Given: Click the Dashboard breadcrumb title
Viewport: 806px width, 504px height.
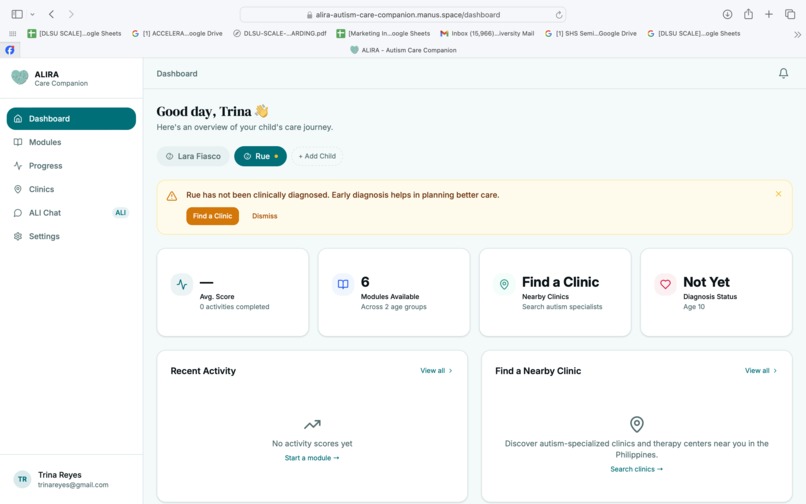Looking at the screenshot, I should click(x=177, y=74).
